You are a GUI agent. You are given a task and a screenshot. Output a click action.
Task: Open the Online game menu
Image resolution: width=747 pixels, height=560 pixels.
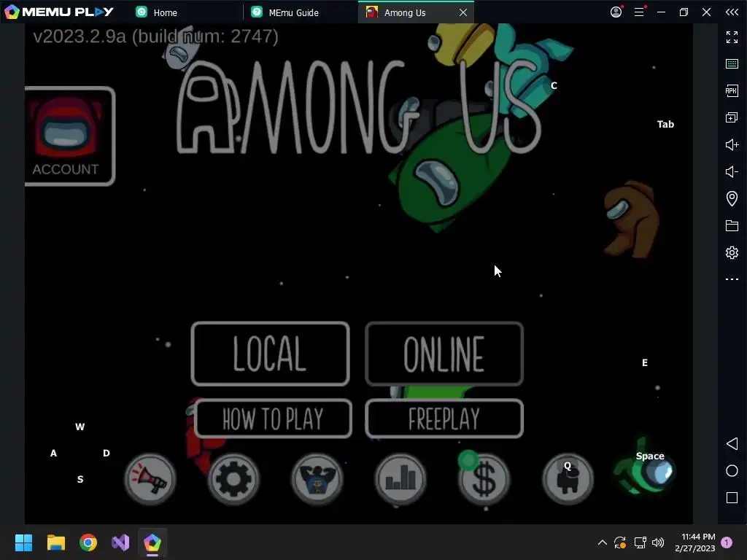click(x=444, y=354)
